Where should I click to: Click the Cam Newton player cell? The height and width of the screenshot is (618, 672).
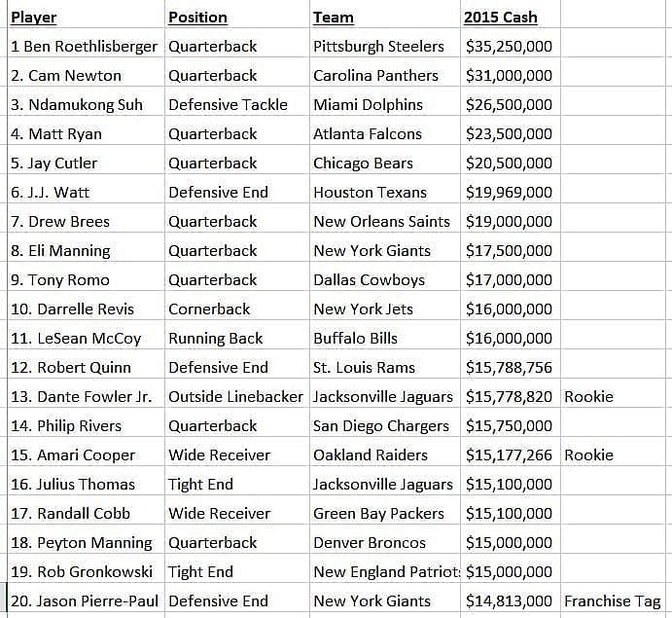pyautogui.click(x=66, y=75)
